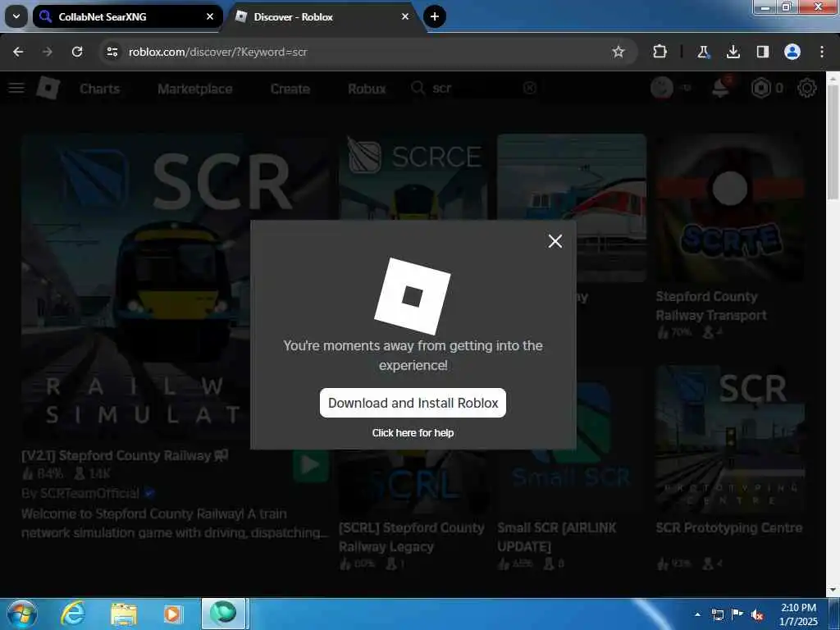Open the volume speaker tray icon

point(757,614)
